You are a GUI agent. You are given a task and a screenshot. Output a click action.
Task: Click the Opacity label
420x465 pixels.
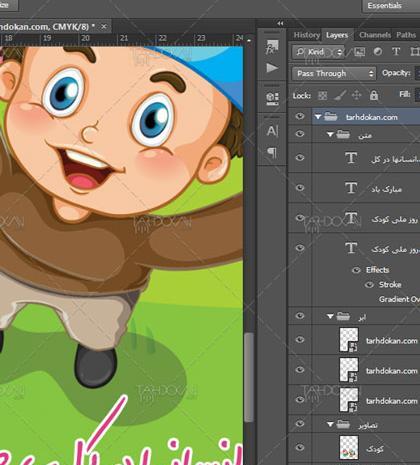point(396,73)
